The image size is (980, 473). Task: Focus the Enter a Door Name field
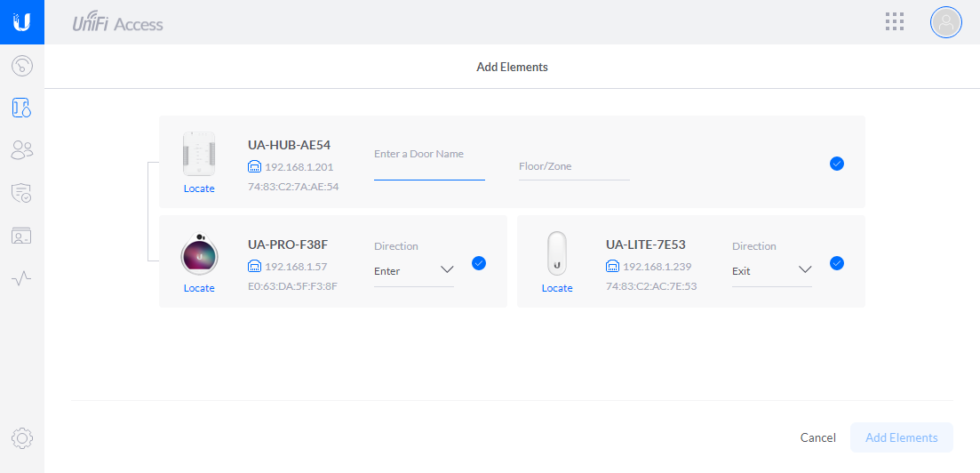coord(429,166)
